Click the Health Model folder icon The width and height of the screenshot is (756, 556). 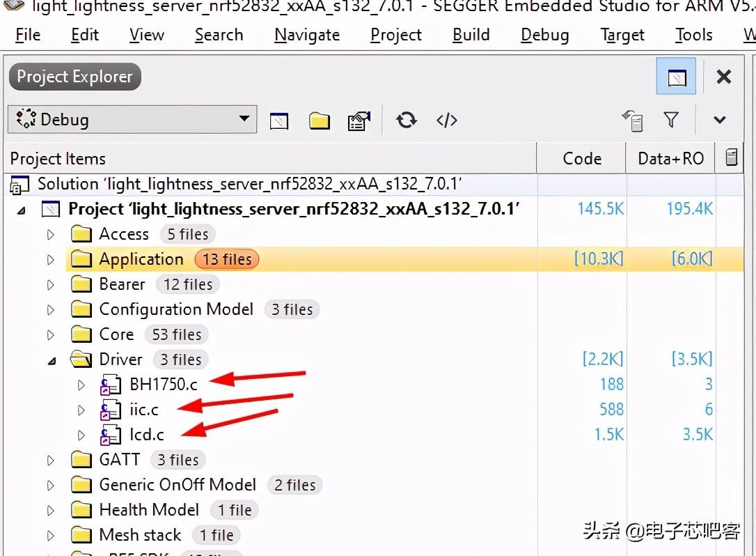[x=81, y=510]
